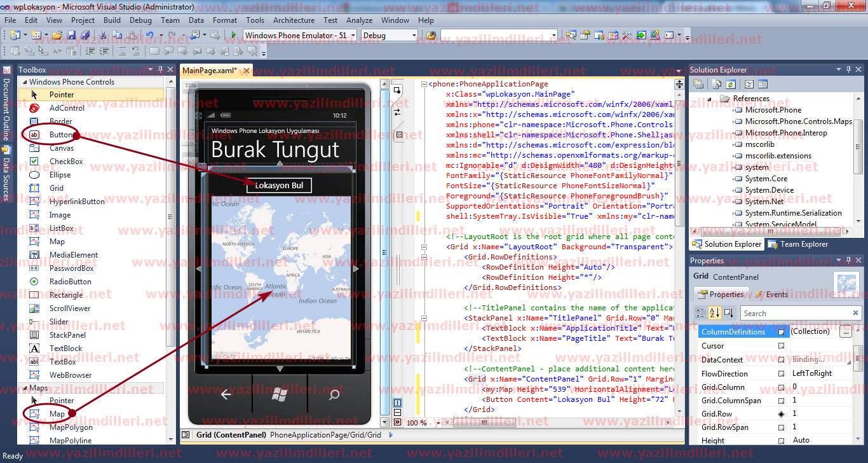
Task: Click the Grid.RowSpan property marker square
Action: pyautogui.click(x=781, y=427)
